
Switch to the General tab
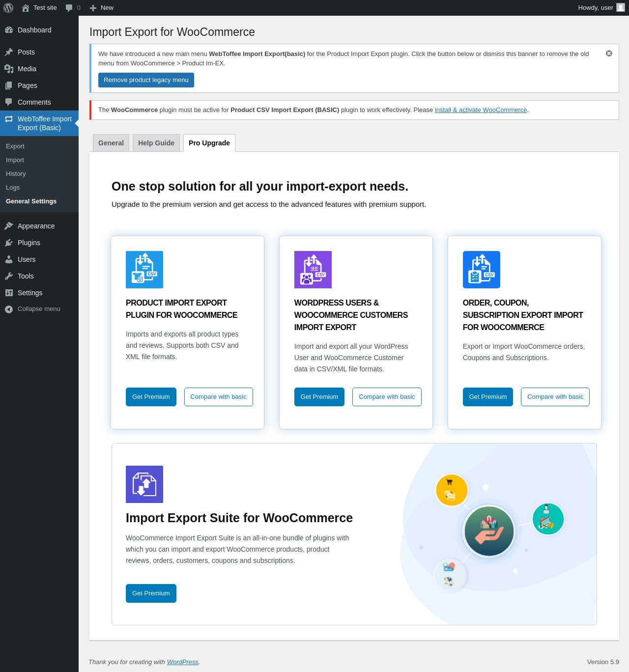[111, 143]
